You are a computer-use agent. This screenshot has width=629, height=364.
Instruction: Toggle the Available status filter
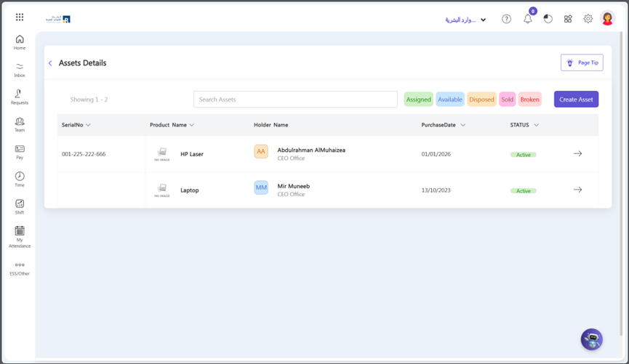449,100
